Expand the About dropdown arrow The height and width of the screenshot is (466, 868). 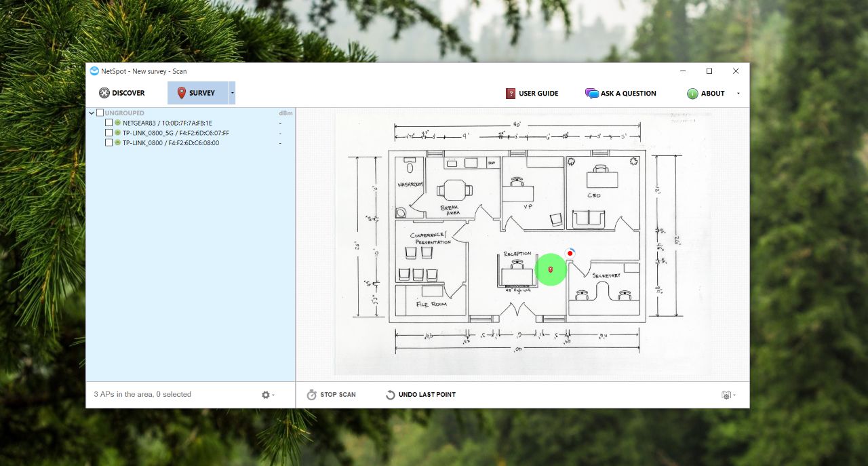(738, 94)
